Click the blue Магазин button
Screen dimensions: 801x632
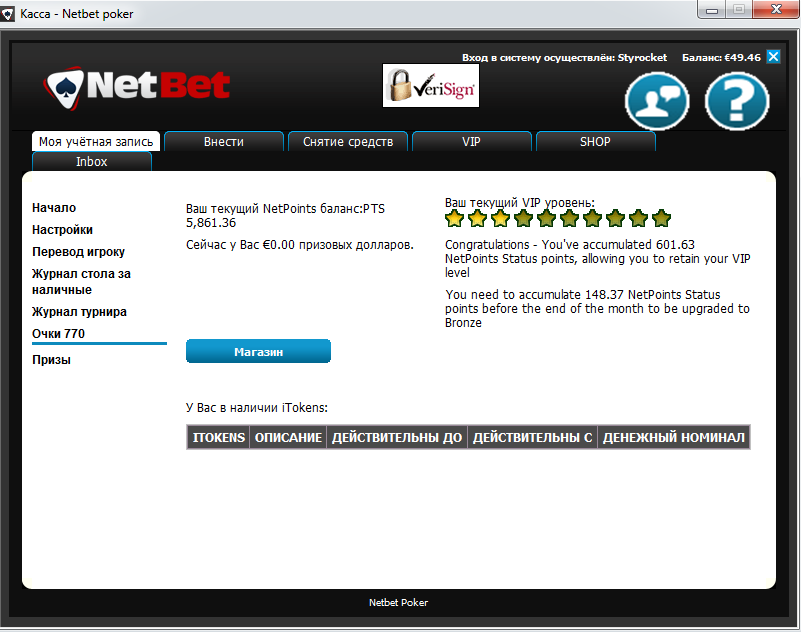258,352
